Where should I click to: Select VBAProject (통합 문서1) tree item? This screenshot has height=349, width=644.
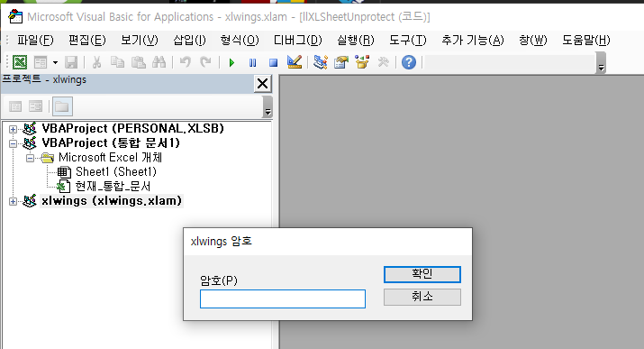pos(111,143)
